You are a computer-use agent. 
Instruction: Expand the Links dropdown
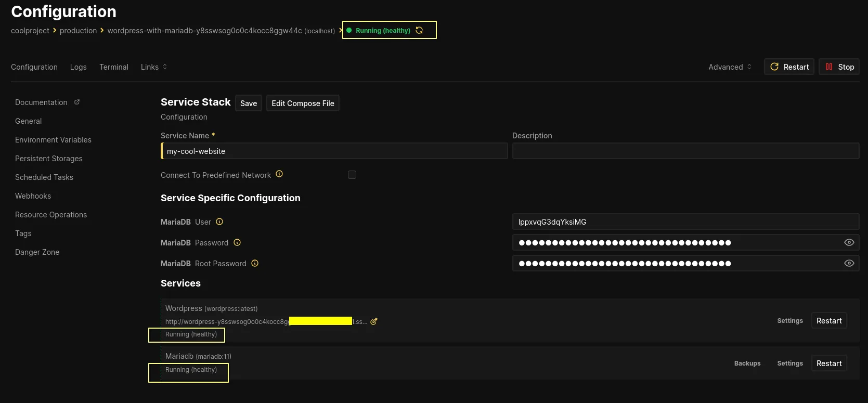tap(154, 67)
